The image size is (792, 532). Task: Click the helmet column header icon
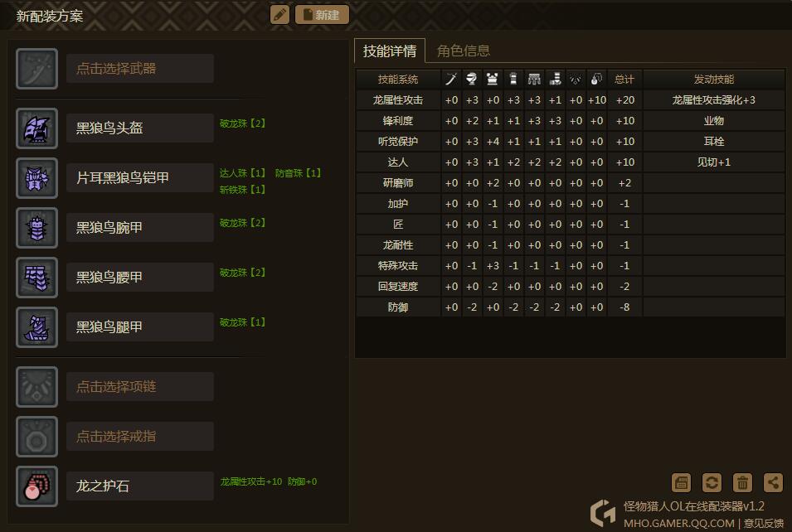click(x=472, y=80)
